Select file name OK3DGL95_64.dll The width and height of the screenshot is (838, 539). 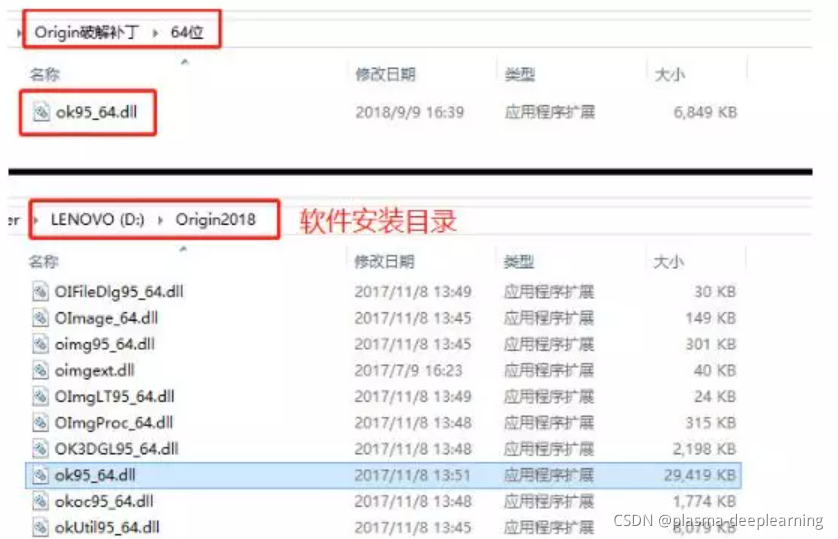pos(117,449)
